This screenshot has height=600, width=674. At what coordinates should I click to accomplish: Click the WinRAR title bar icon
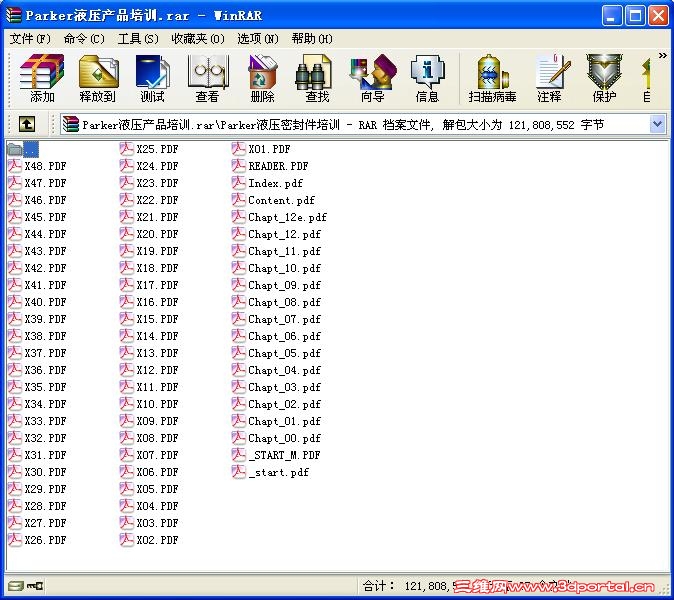(x=13, y=15)
